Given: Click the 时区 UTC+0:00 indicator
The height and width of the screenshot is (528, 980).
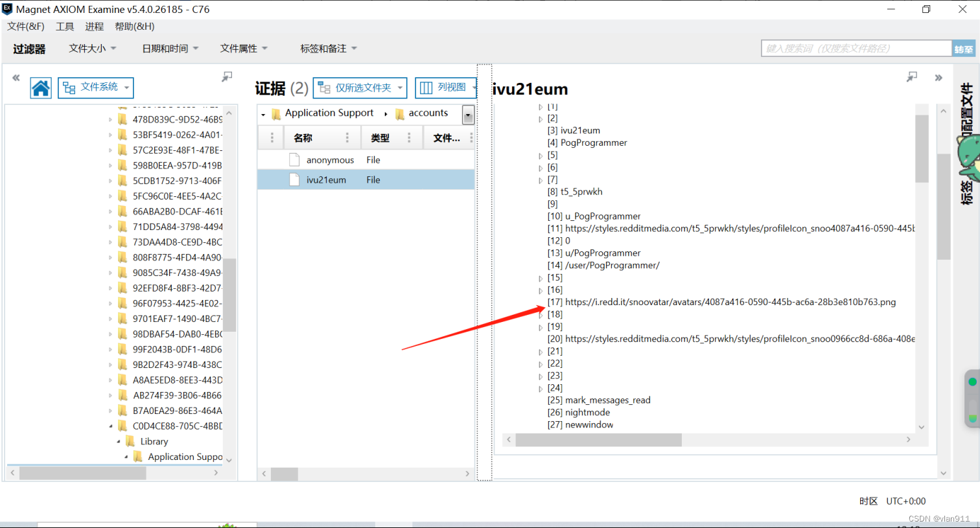Looking at the screenshot, I should click(x=892, y=501).
